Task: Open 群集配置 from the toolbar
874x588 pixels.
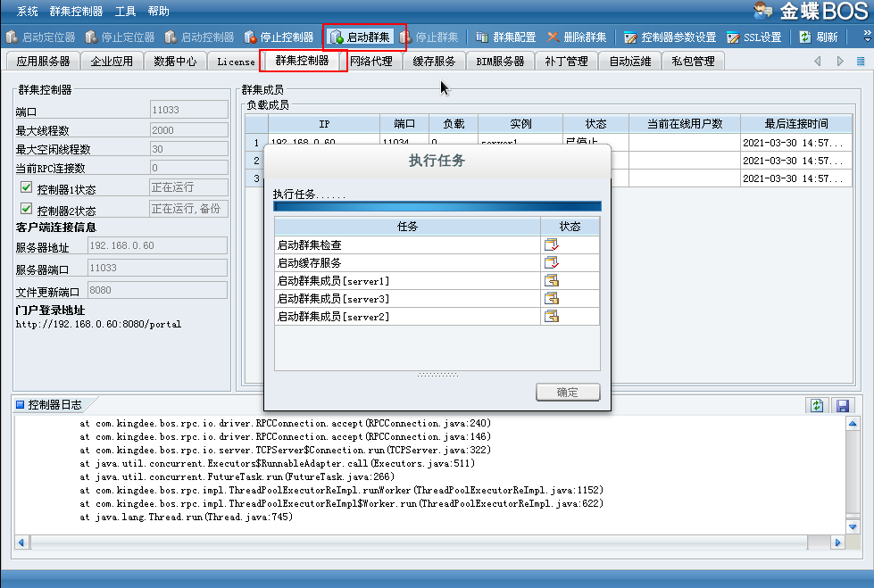Action: tap(505, 37)
